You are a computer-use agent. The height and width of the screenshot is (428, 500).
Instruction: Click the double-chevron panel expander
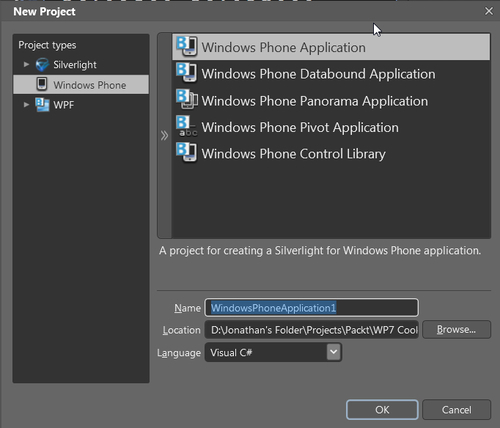(x=164, y=136)
